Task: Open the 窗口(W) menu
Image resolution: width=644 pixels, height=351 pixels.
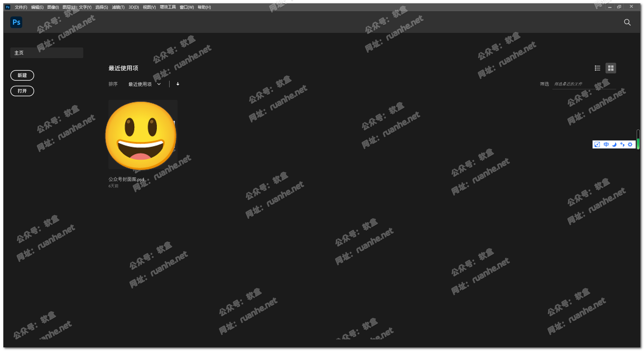Action: point(187,7)
